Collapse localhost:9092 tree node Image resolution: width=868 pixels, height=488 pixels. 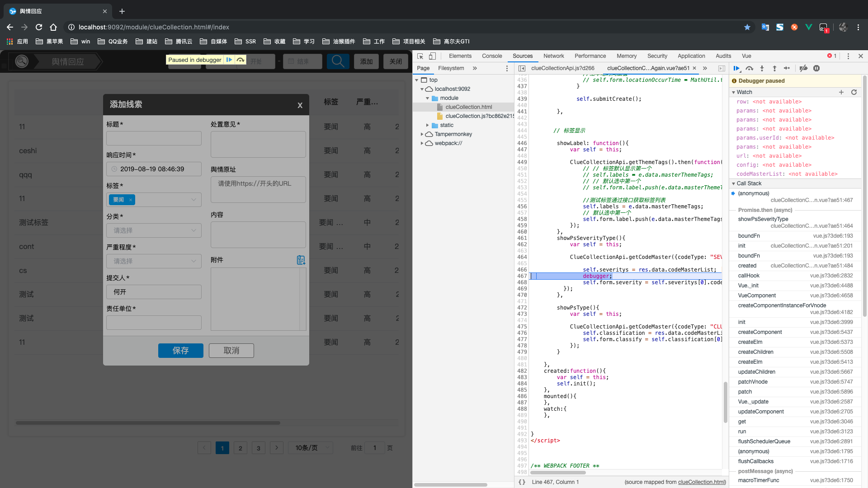(422, 89)
